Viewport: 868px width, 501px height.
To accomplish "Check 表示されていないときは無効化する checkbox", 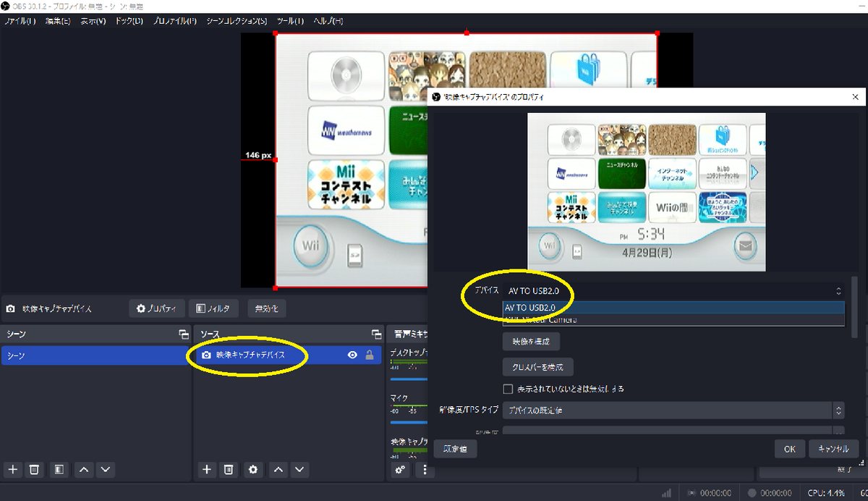I will click(508, 389).
